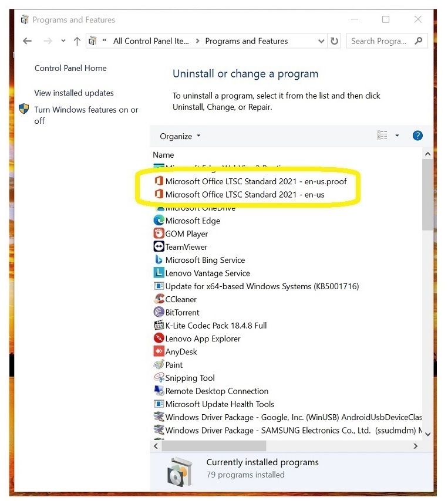This screenshot has height=501, width=448.
Task: Click the BitTorrent icon
Action: coord(159,312)
